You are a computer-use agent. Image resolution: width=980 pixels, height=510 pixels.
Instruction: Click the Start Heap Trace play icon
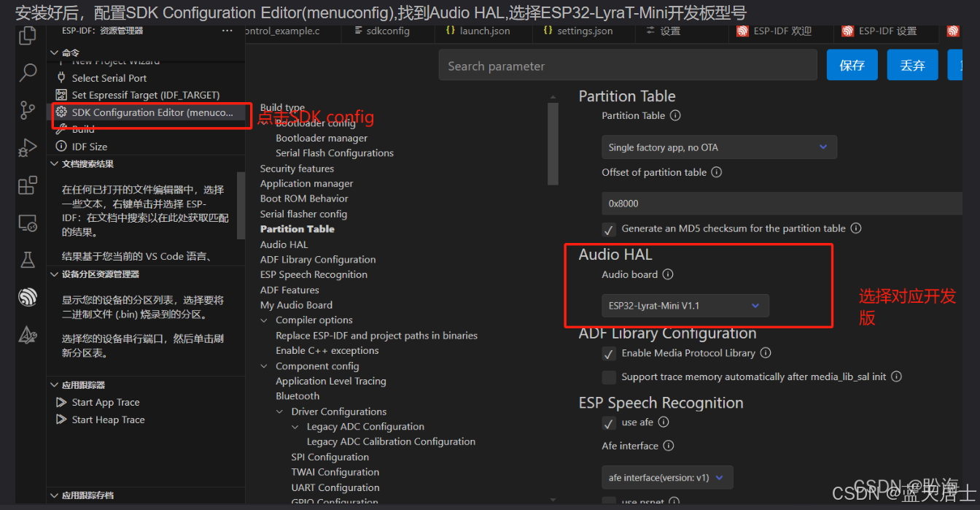click(61, 420)
